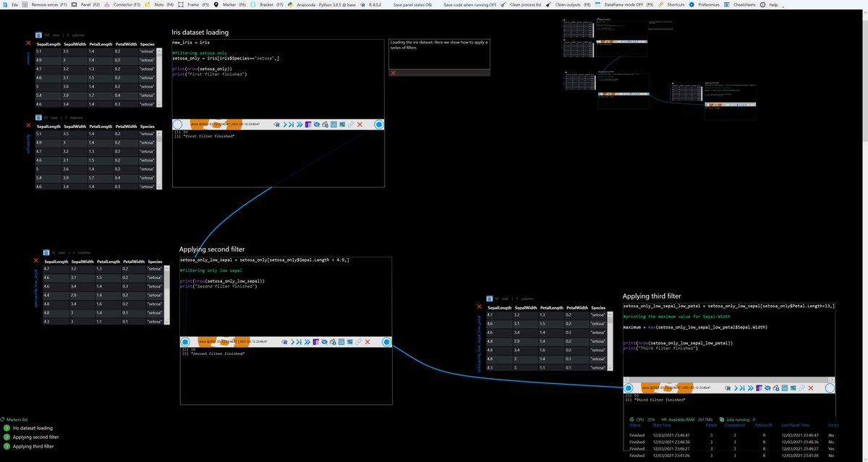Click the R language icon in Iris dataset loading panel
The image size is (868, 462).
[277, 124]
